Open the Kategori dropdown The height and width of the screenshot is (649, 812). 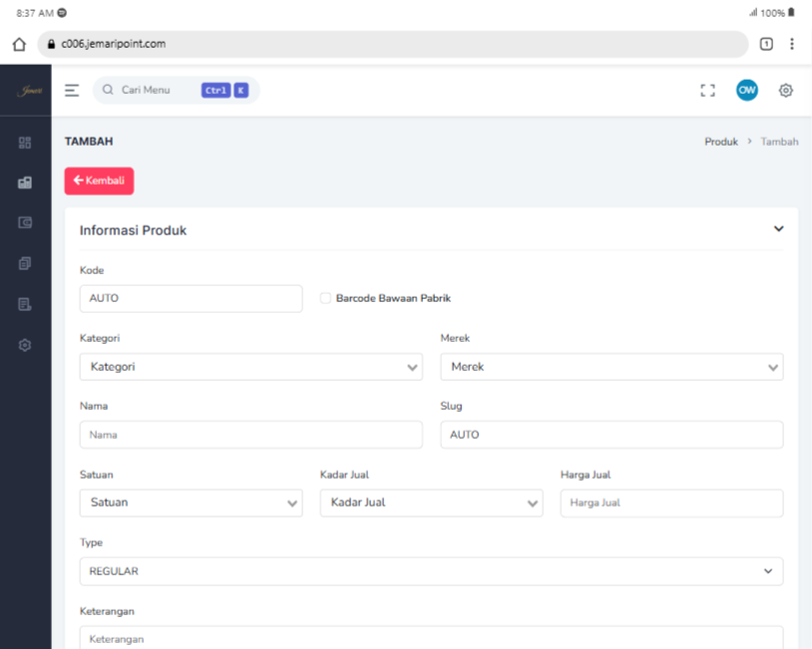(x=250, y=367)
